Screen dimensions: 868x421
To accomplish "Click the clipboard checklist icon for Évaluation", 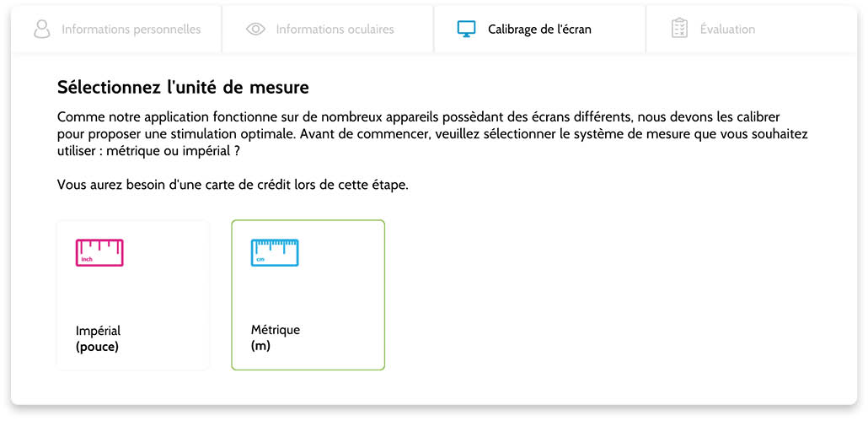I will (x=679, y=28).
